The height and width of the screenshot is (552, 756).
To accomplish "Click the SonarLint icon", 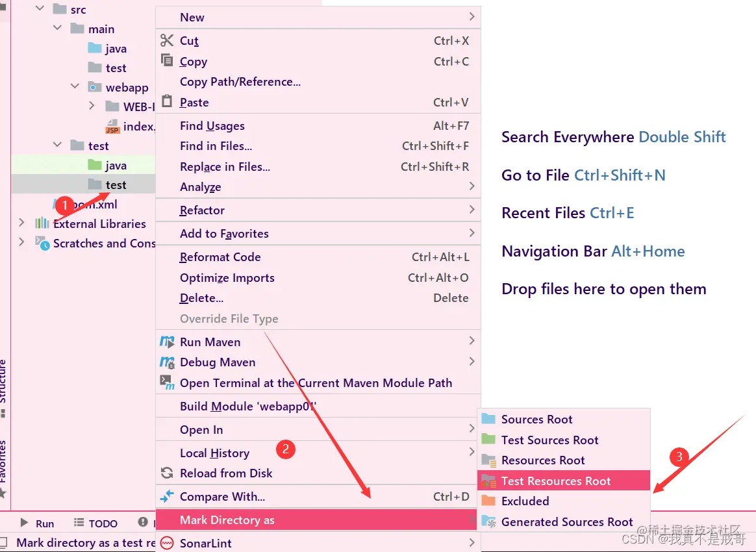I will (x=167, y=543).
